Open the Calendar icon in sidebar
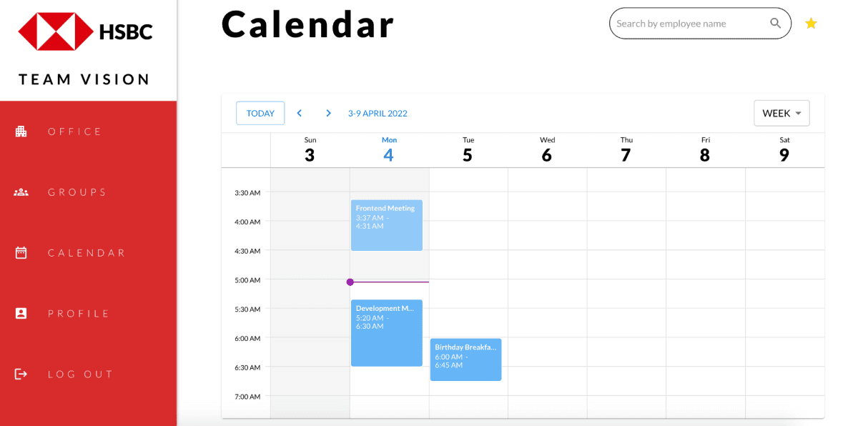The width and height of the screenshot is (868, 426). (21, 252)
